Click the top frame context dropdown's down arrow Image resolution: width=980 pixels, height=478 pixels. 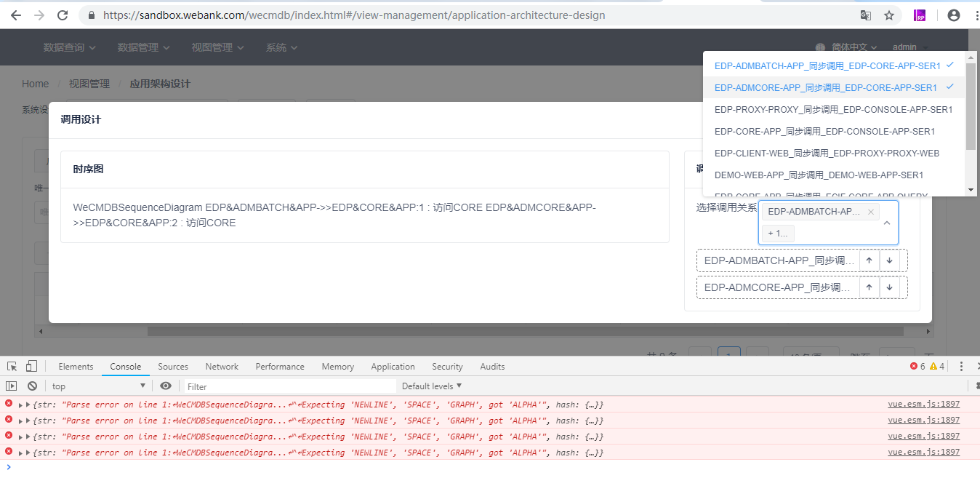tap(143, 386)
